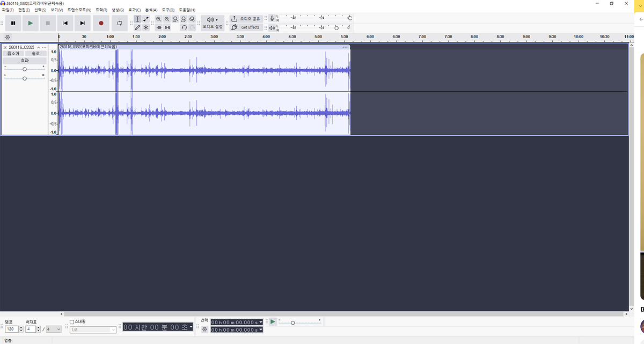Toggle the 솔로 solo button

click(36, 54)
